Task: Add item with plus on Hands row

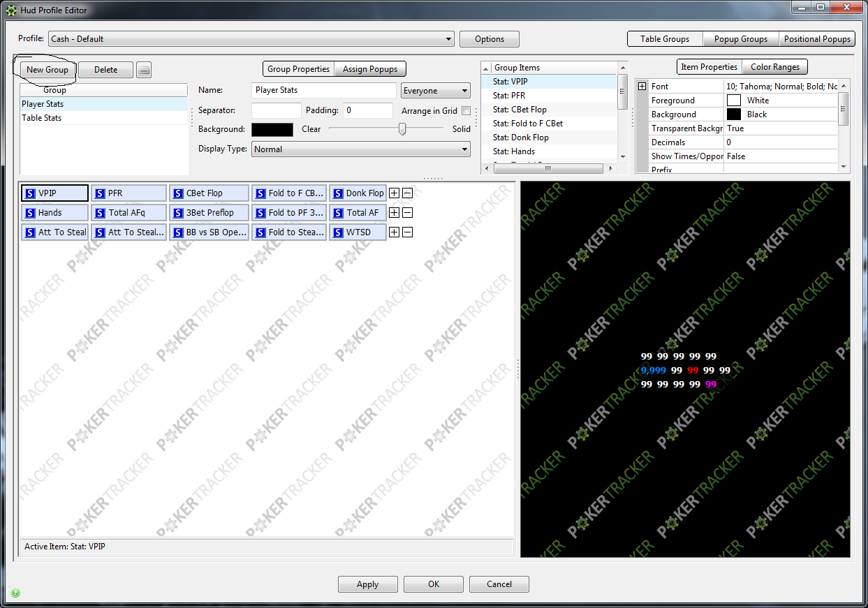Action: click(x=395, y=213)
